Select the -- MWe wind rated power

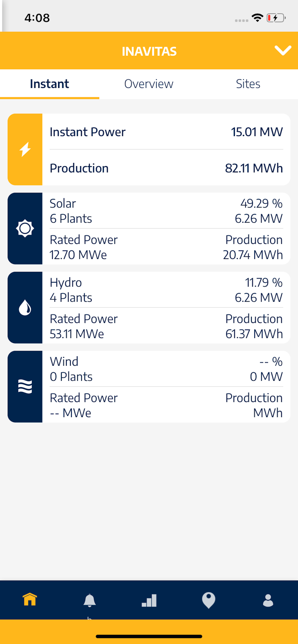tap(70, 413)
